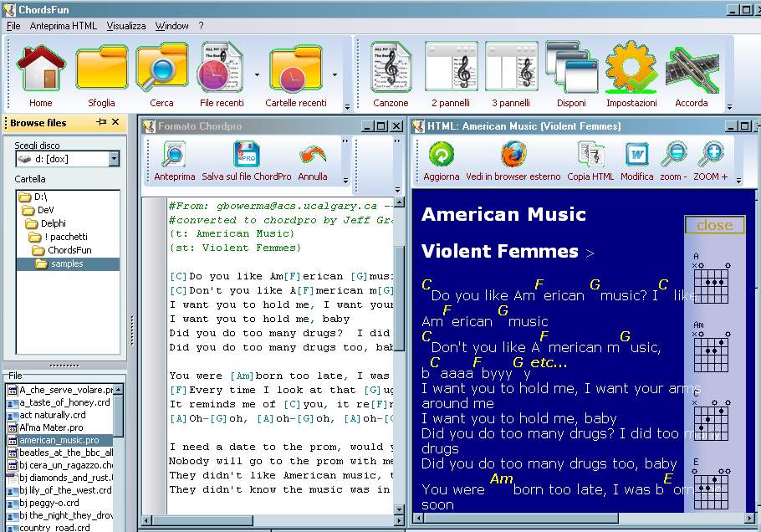Click the Disponi windows icon
The width and height of the screenshot is (761, 532).
point(571,68)
